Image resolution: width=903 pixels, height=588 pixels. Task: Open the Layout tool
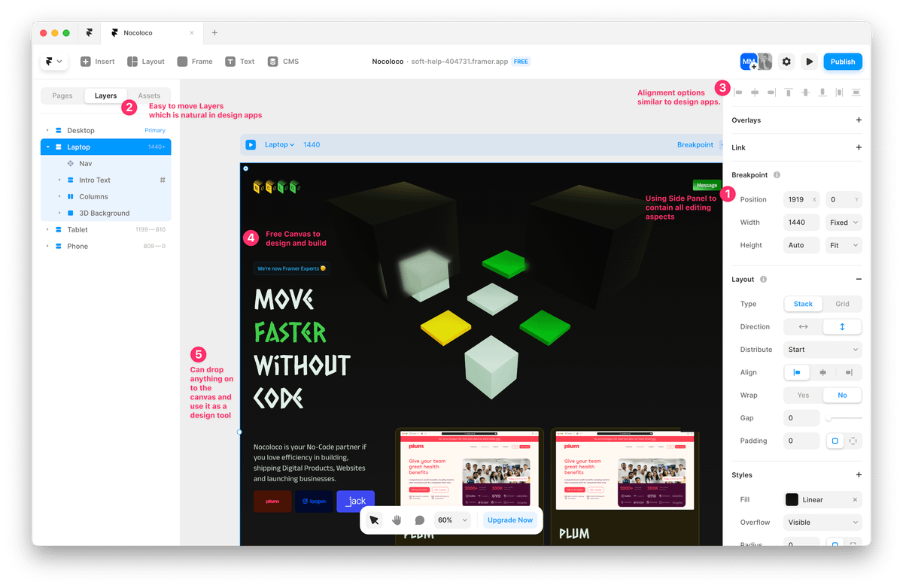[146, 62]
